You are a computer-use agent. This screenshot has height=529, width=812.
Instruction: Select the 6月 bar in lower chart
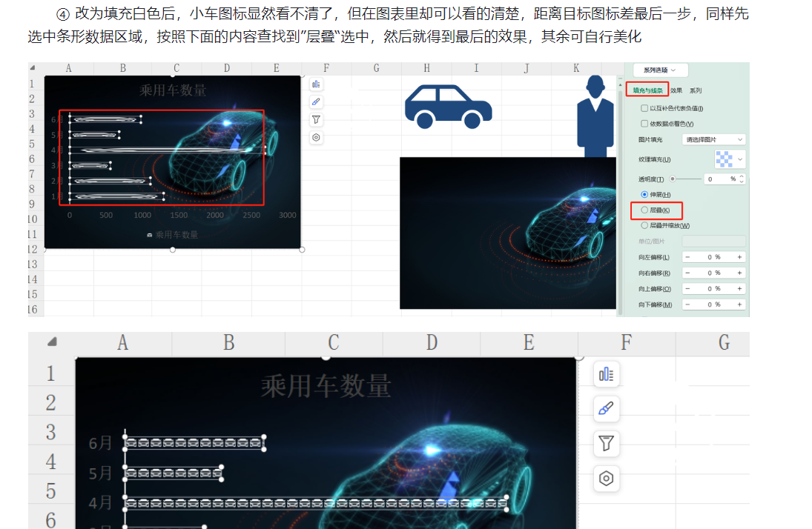(x=194, y=442)
